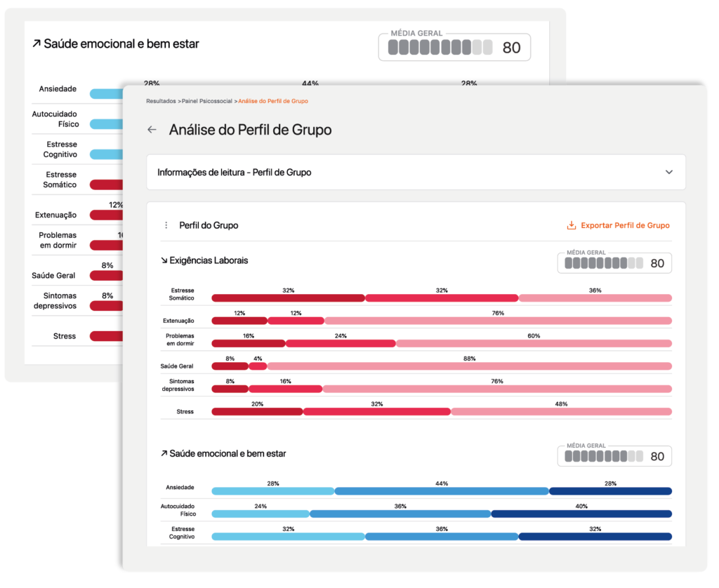Screen dimensions: 719x588
Task: Click Exportar Perfil de Grupo
Action: tap(625, 225)
